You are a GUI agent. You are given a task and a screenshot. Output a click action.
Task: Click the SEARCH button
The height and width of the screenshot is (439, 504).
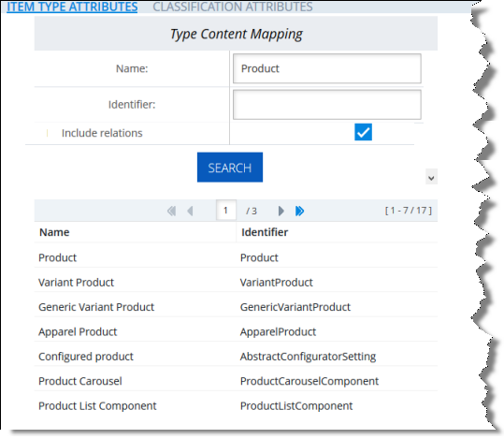[230, 168]
